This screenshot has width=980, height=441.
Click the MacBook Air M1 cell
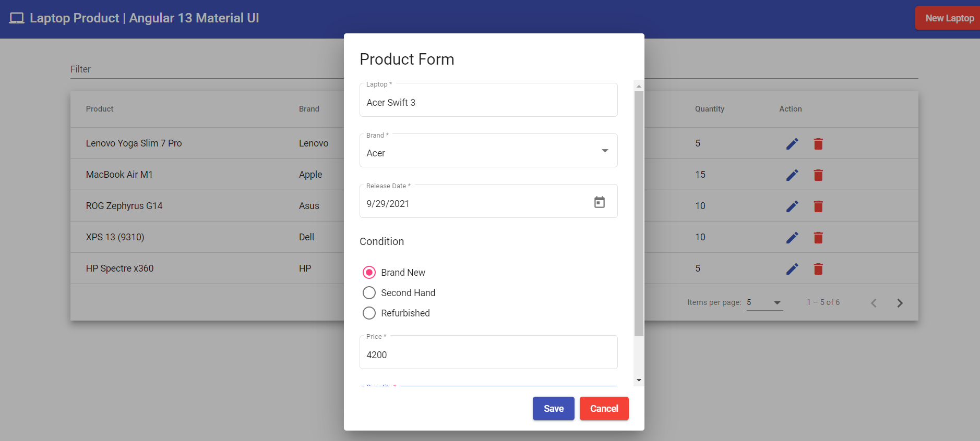(119, 175)
